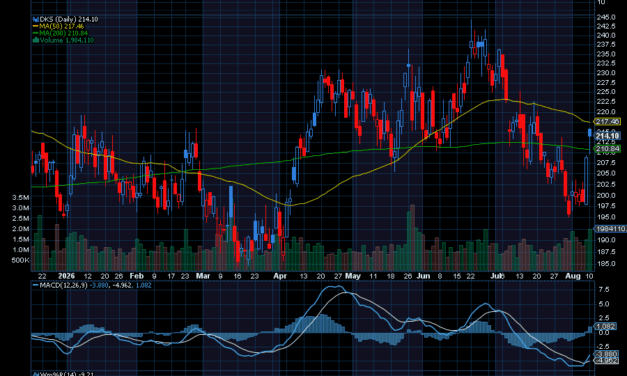The width and height of the screenshot is (627, 376).
Task: Click the 2.0M volume axis label
Action: coord(20,229)
